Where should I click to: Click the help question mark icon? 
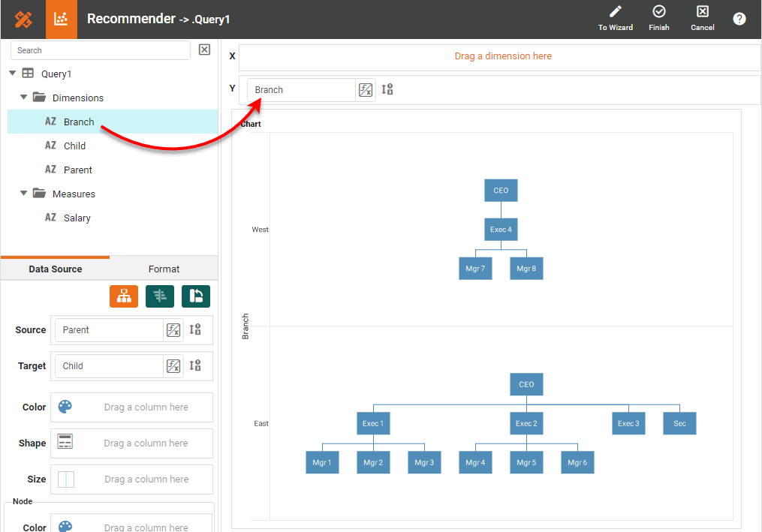[x=739, y=20]
